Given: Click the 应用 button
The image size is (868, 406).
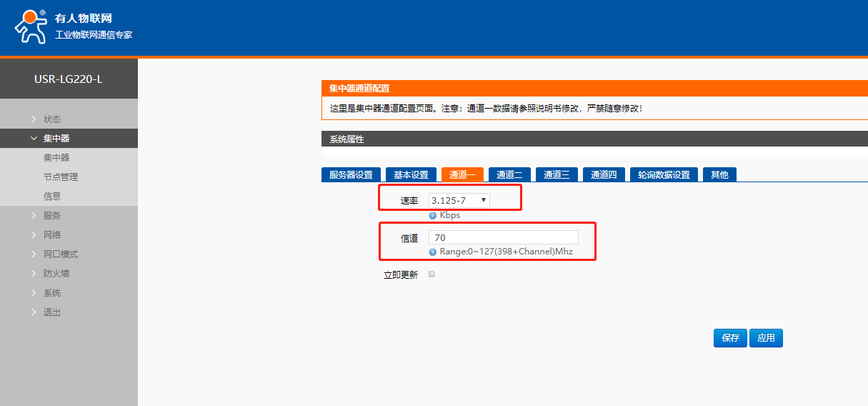Looking at the screenshot, I should click(x=766, y=338).
